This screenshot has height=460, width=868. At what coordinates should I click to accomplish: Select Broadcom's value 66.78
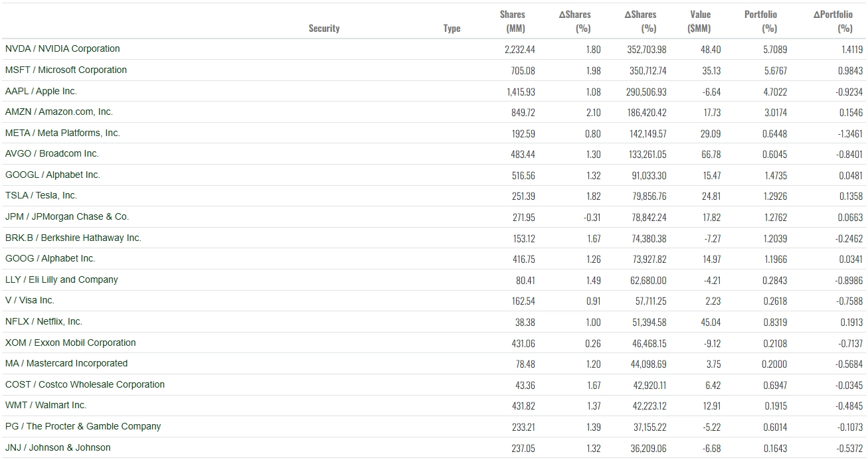711,155
